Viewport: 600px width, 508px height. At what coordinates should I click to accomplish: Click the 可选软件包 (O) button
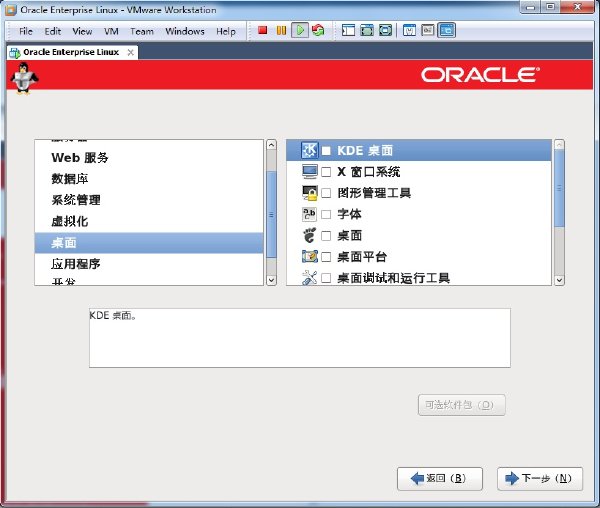pos(461,405)
